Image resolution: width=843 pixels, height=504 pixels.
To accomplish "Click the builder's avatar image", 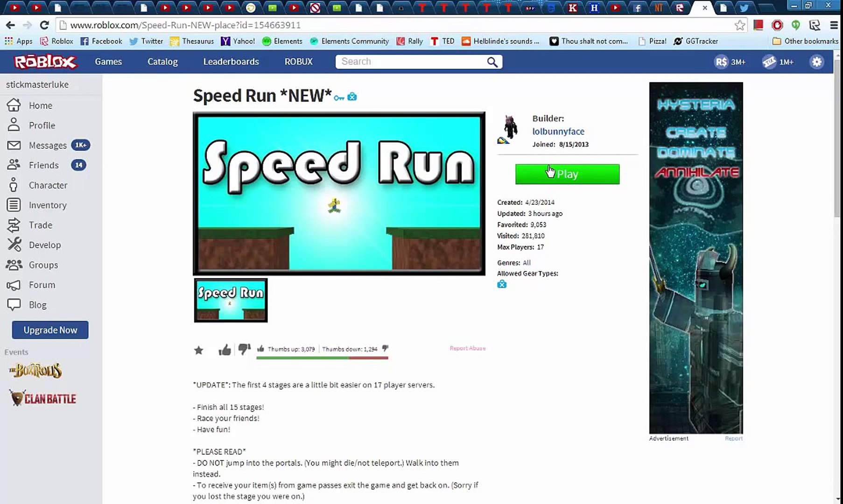I will point(509,129).
